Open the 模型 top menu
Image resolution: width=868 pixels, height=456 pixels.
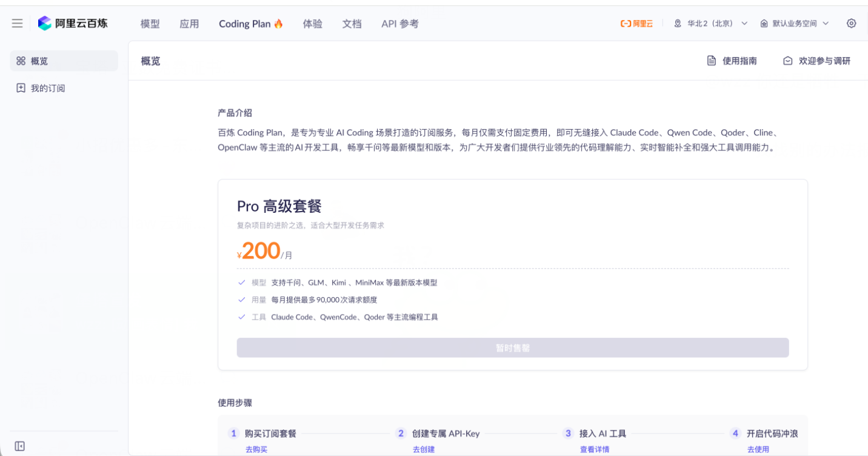150,24
